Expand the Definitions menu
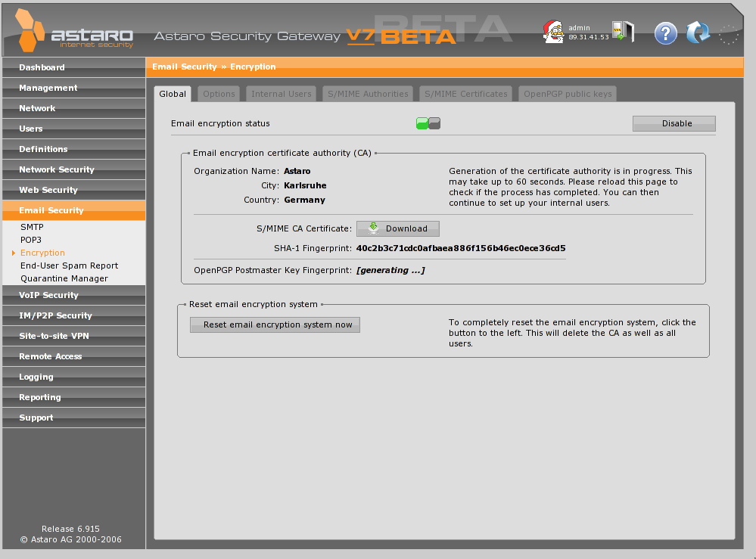 click(x=73, y=149)
